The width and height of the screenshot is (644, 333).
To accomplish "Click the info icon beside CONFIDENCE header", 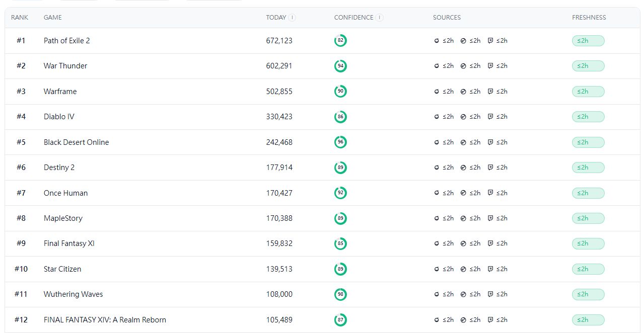I will pos(380,18).
